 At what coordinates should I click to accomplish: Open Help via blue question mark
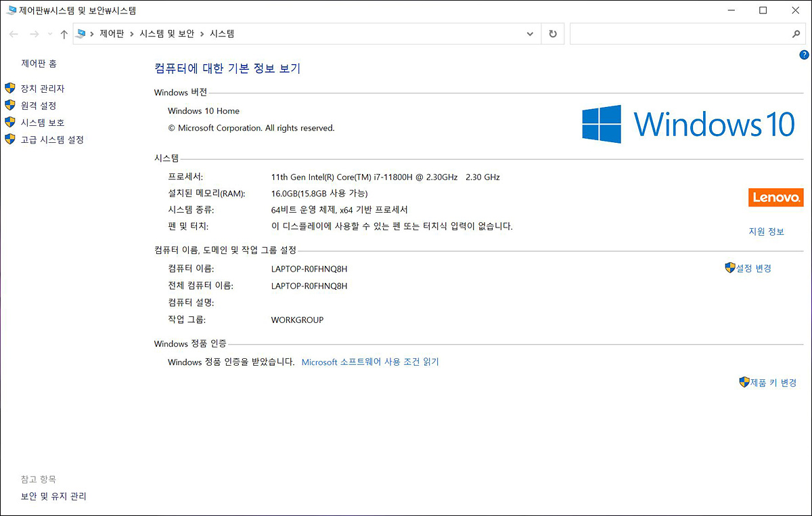click(804, 55)
